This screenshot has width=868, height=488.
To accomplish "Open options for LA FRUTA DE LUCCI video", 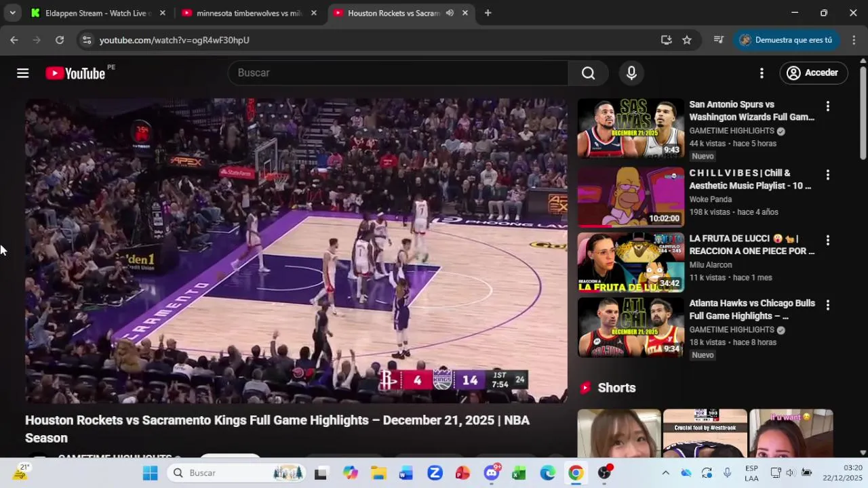I will 827,241.
